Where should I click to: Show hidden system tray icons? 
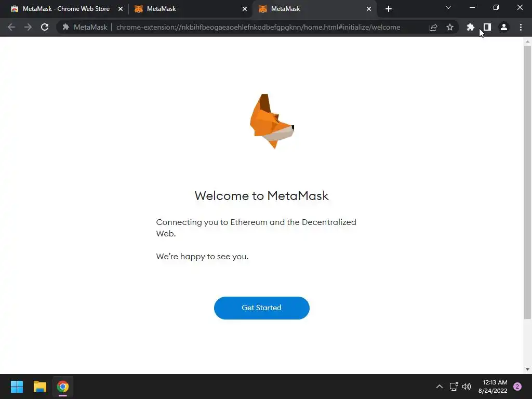(x=440, y=387)
